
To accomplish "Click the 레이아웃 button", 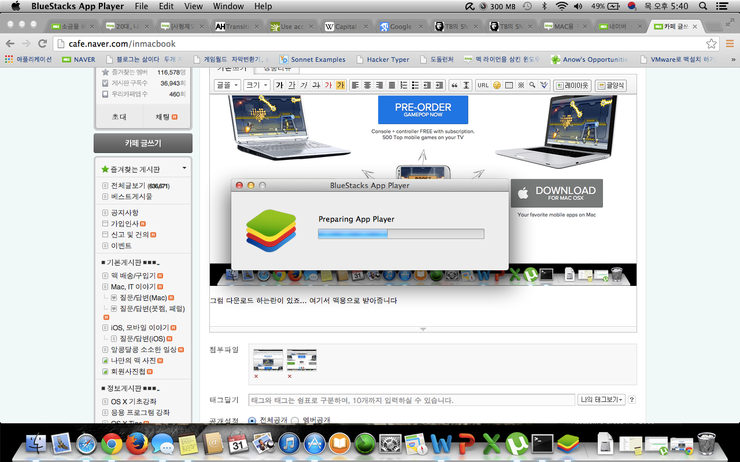I will point(572,85).
